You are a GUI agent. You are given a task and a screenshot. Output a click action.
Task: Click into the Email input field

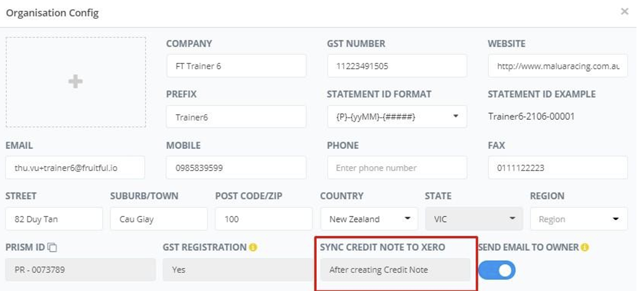coord(75,168)
